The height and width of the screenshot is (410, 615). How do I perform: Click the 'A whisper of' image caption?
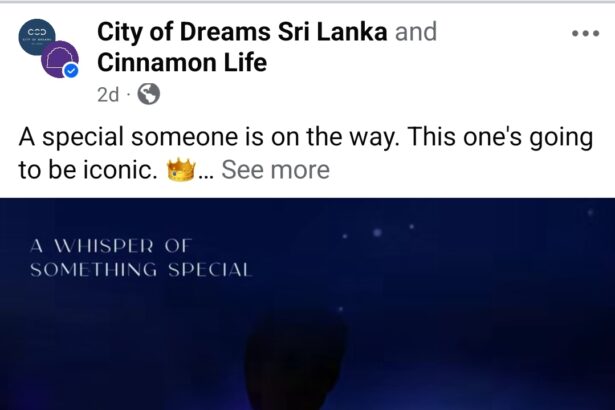pyautogui.click(x=111, y=246)
